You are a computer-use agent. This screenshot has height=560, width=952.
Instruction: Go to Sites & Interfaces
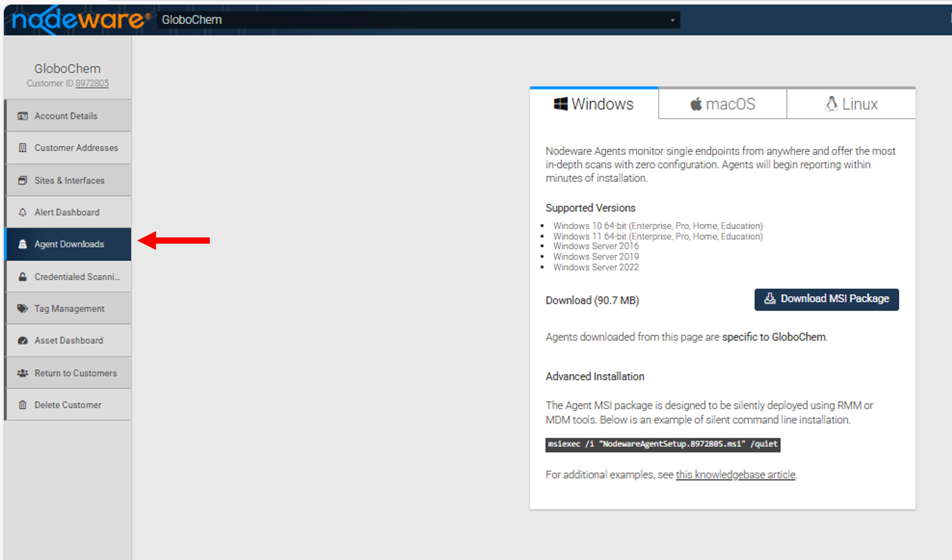click(68, 180)
